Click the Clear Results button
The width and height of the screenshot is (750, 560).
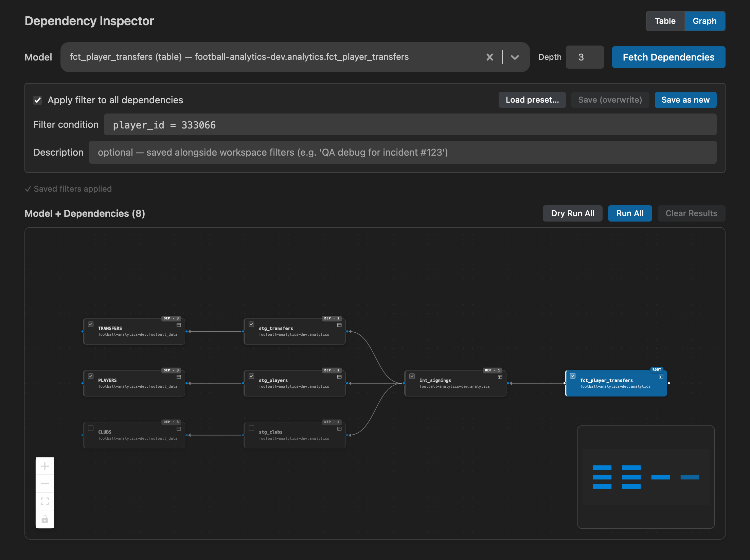pos(691,213)
